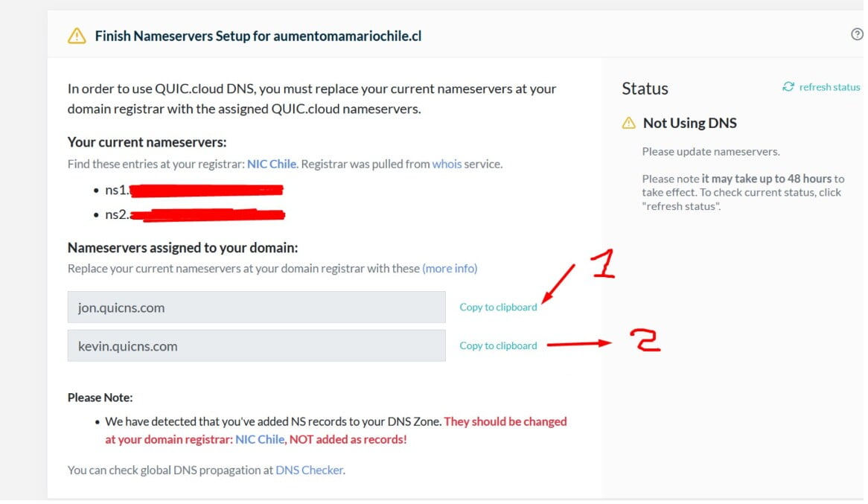Open NIC Chile link under current nameservers
This screenshot has height=504, width=868.
pyautogui.click(x=271, y=164)
